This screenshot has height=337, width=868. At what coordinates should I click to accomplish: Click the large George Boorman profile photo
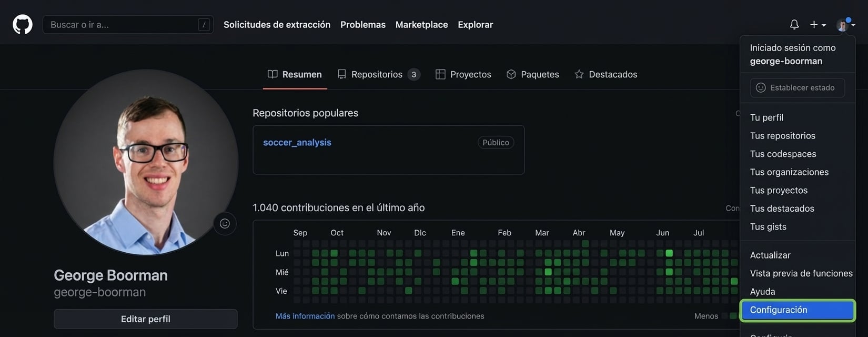tap(146, 162)
